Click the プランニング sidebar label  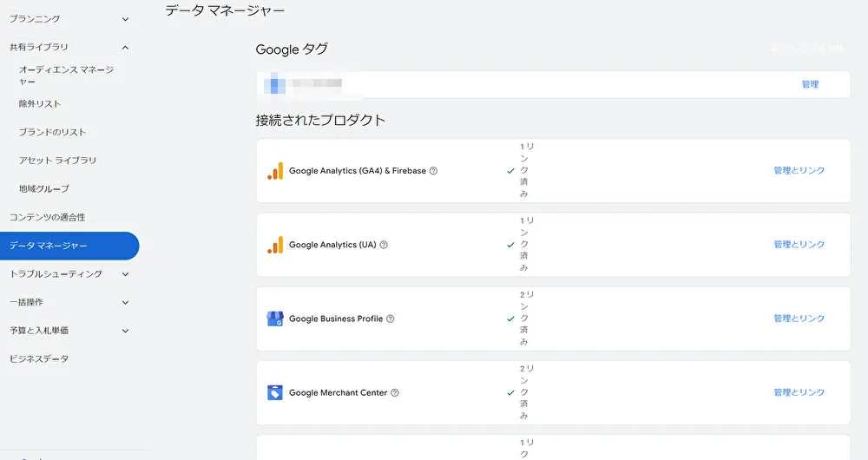tap(35, 19)
